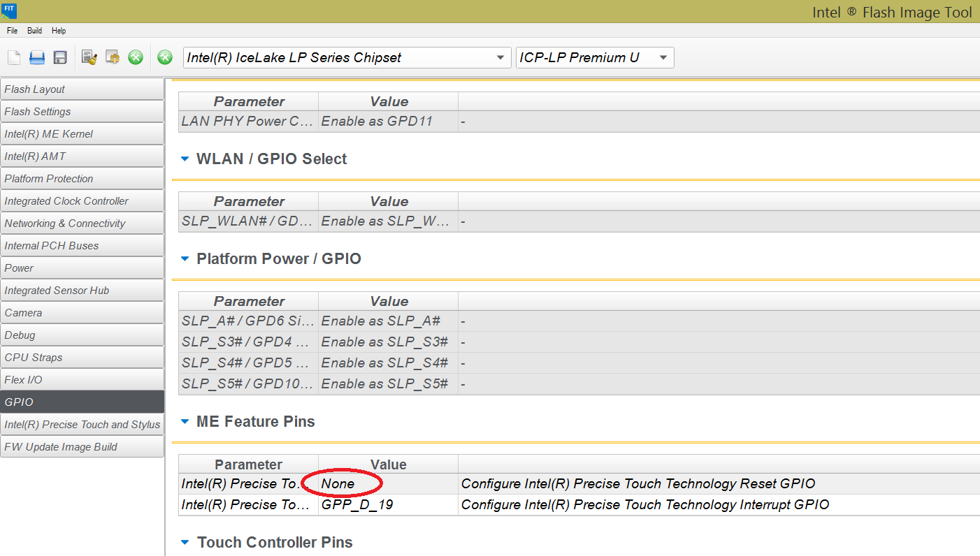
Task: Click the SLP_A# / GPD6 parameter cell
Action: pos(248,321)
